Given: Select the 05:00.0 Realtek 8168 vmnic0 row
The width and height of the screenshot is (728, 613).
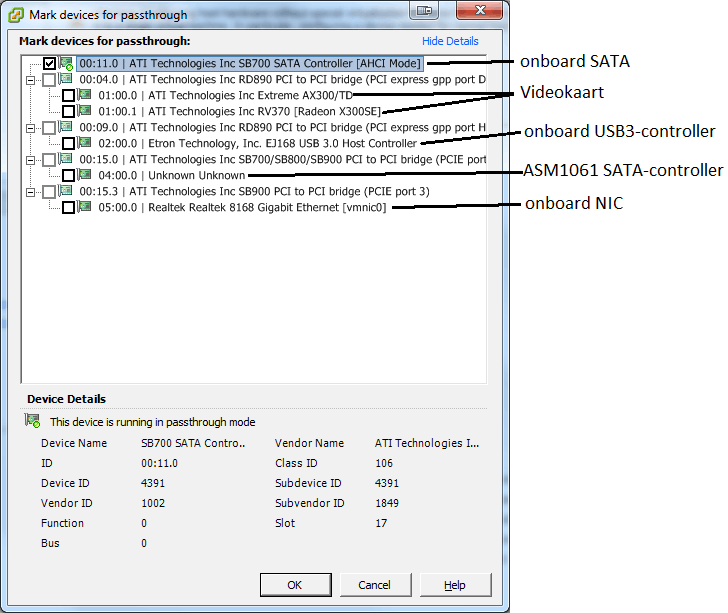Looking at the screenshot, I should click(x=242, y=208).
